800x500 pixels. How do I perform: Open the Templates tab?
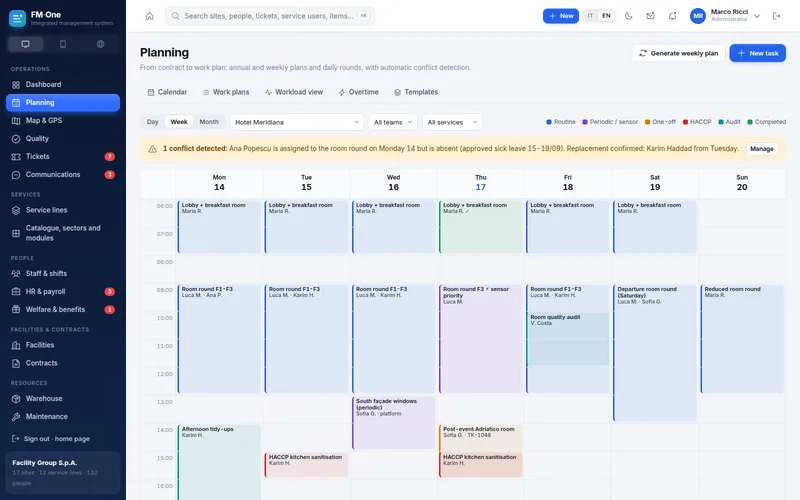coord(416,92)
